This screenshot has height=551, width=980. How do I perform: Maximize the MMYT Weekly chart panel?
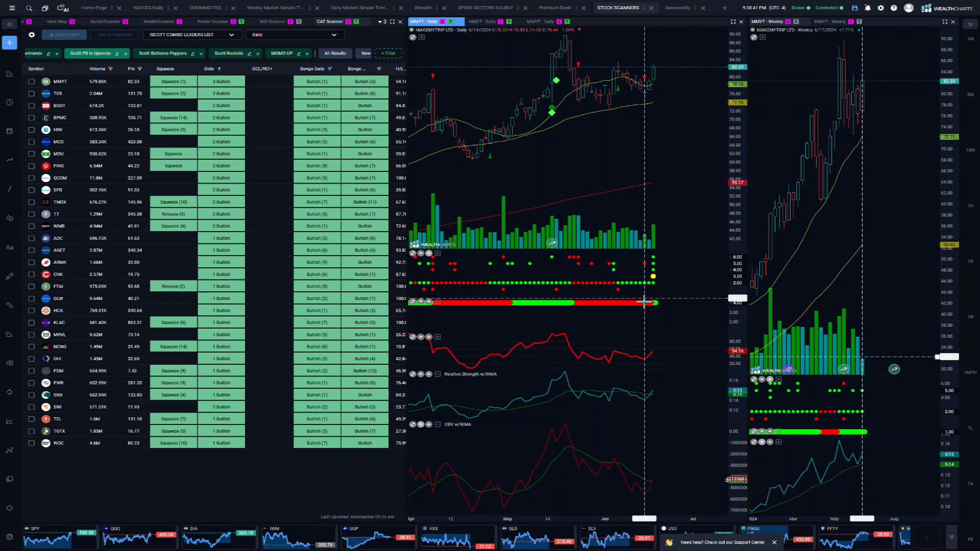click(945, 21)
